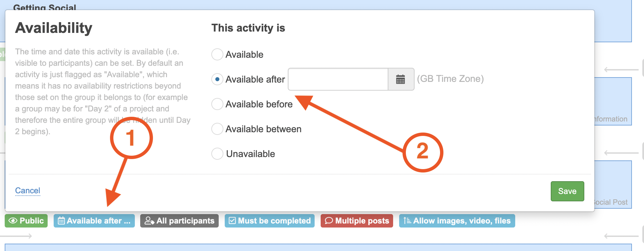This screenshot has height=251, width=644.
Task: Click the eye icon on Public tag
Action: pyautogui.click(x=13, y=221)
